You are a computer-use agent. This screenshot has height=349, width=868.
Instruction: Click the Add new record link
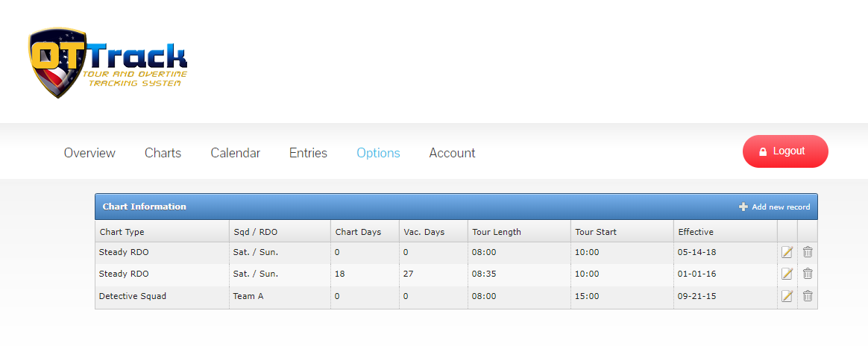(780, 207)
